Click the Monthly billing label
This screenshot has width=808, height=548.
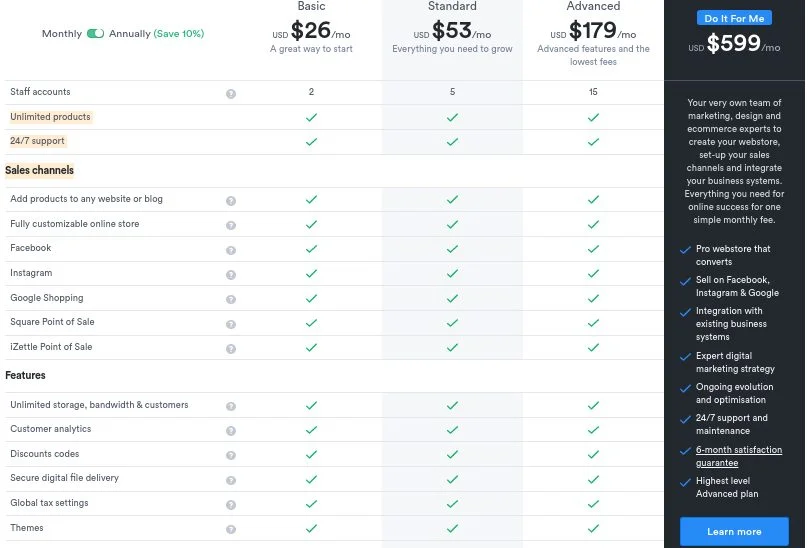point(62,34)
